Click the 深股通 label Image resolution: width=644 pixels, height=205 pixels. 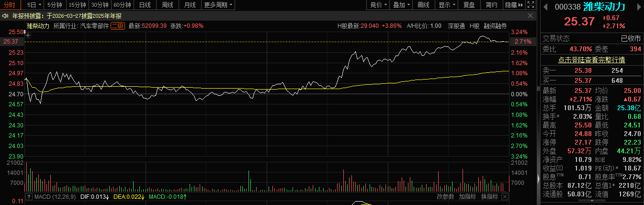(x=456, y=26)
